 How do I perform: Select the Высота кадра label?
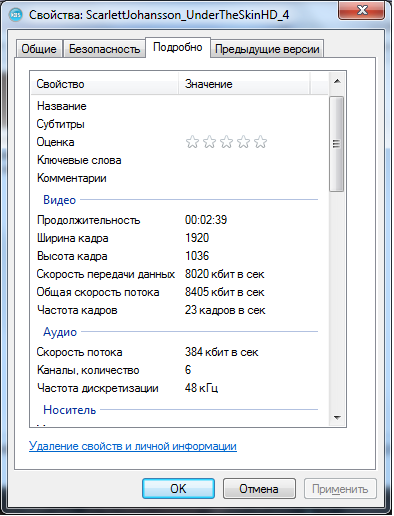[x=72, y=256]
